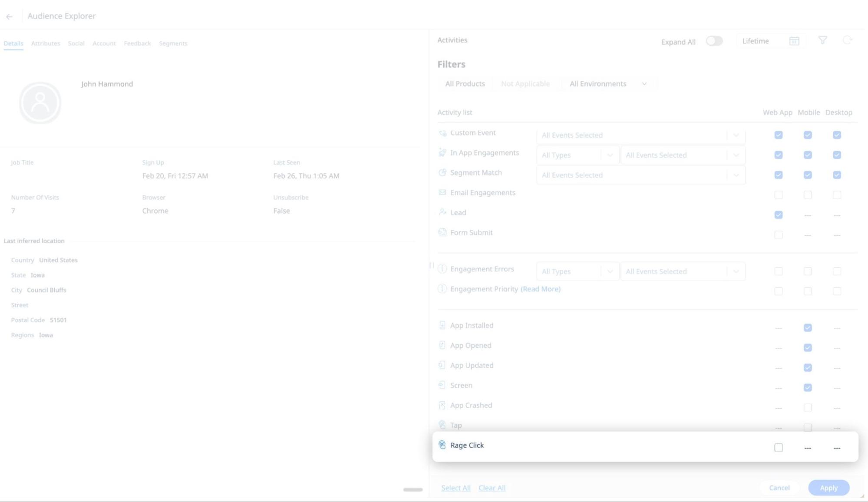Click the calendar icon beside Lifetime
This screenshot has width=868, height=502.
(794, 41)
